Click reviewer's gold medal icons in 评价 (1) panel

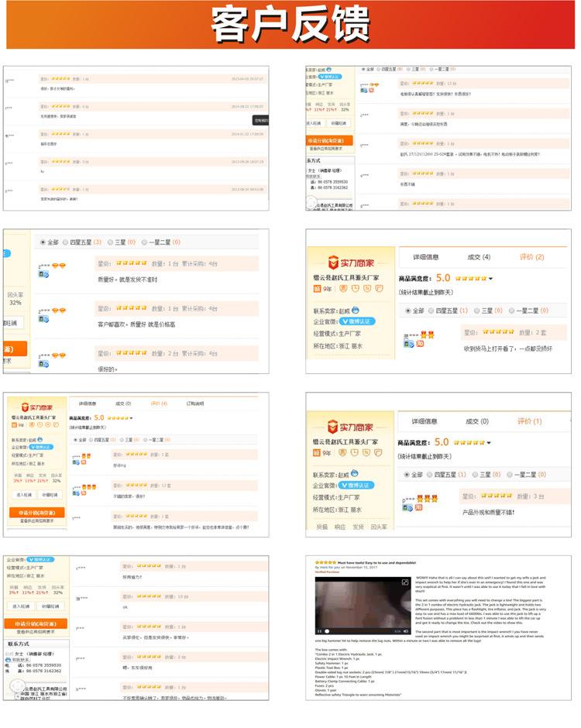pos(427,498)
